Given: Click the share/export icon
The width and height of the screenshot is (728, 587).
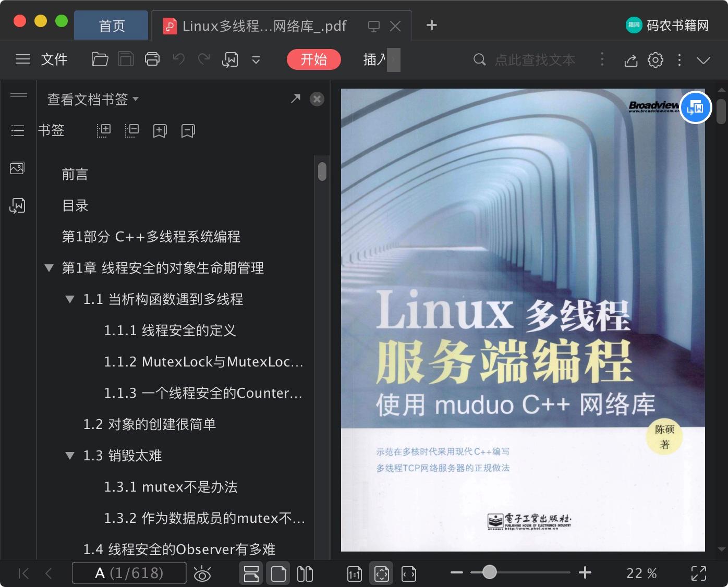Looking at the screenshot, I should coord(631,60).
